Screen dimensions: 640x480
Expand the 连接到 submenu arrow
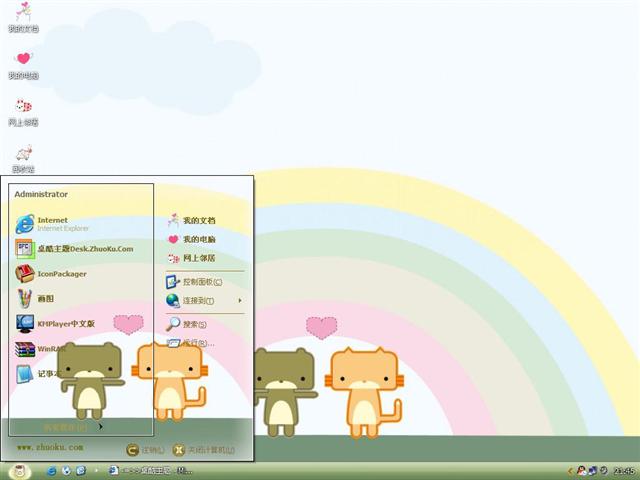pyautogui.click(x=240, y=301)
